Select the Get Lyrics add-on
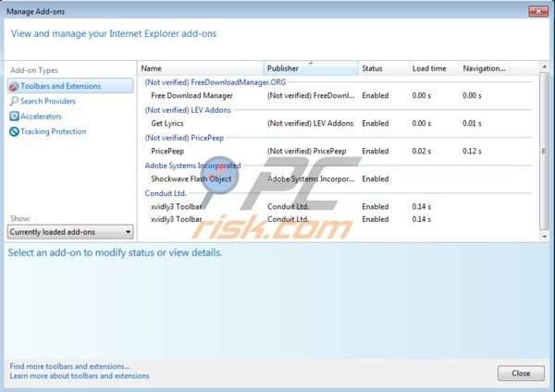This screenshot has height=392, width=555. pyautogui.click(x=338, y=124)
